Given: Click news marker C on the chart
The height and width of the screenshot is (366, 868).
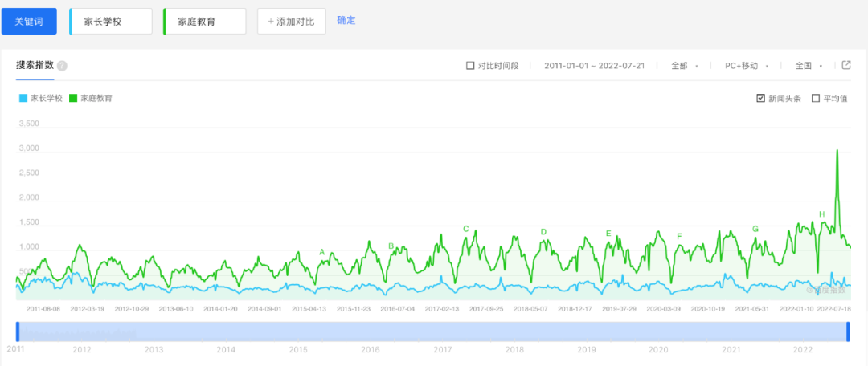Looking at the screenshot, I should coord(465,229).
